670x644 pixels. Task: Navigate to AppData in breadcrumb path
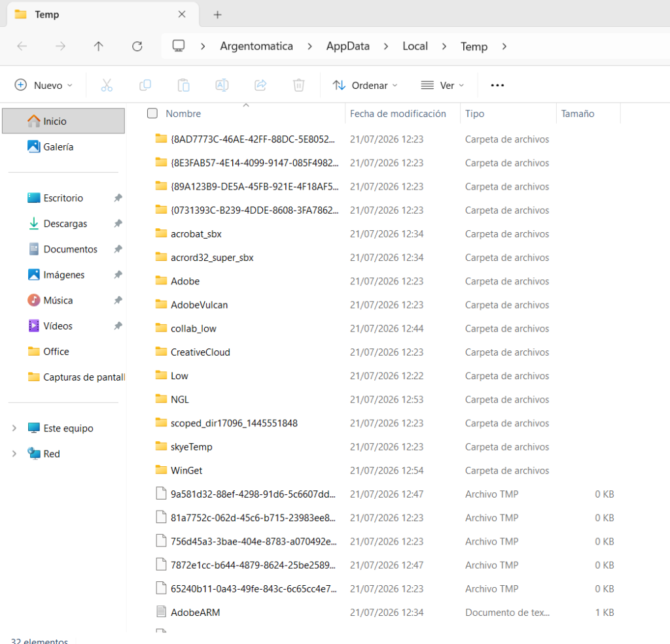click(348, 46)
